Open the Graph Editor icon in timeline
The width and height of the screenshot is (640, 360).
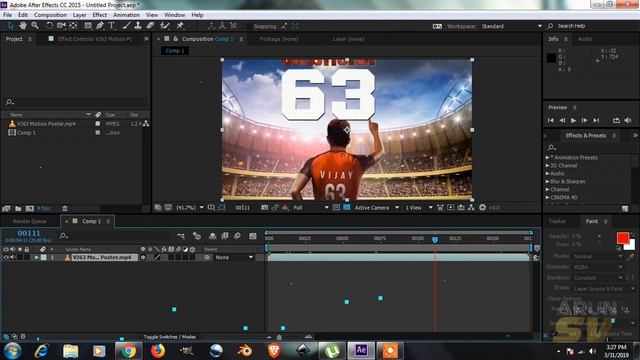pyautogui.click(x=253, y=236)
